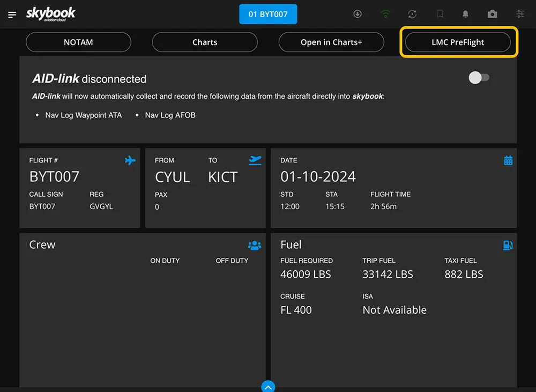Select Nav Log AFOB item
Viewport: 536px width, 392px height.
(x=170, y=115)
